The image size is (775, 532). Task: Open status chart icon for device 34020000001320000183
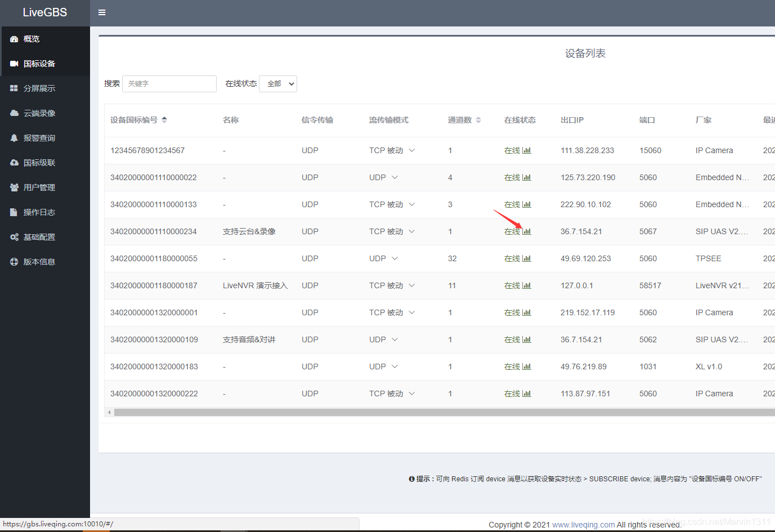[x=527, y=366]
